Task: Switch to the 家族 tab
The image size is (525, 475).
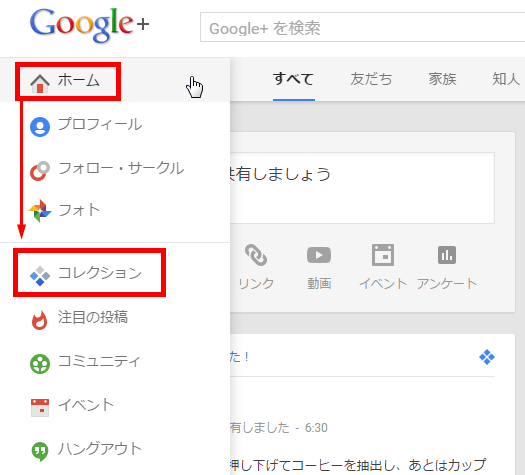Action: [x=442, y=79]
